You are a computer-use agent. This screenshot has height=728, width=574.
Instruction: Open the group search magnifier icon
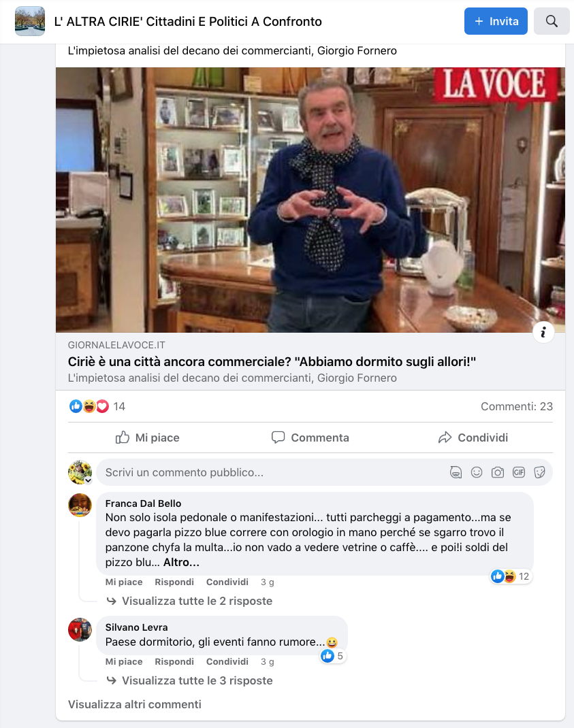pos(552,21)
